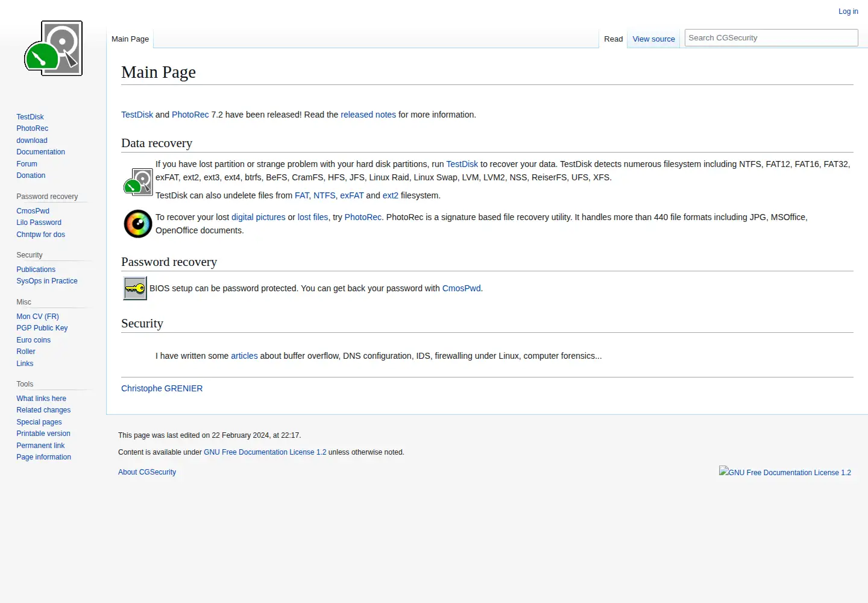Switch to the Read tab
The height and width of the screenshot is (603, 868).
coord(613,39)
